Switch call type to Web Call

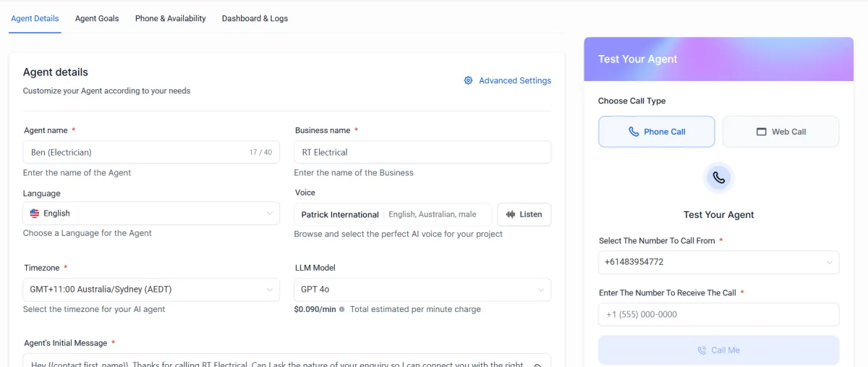click(780, 132)
